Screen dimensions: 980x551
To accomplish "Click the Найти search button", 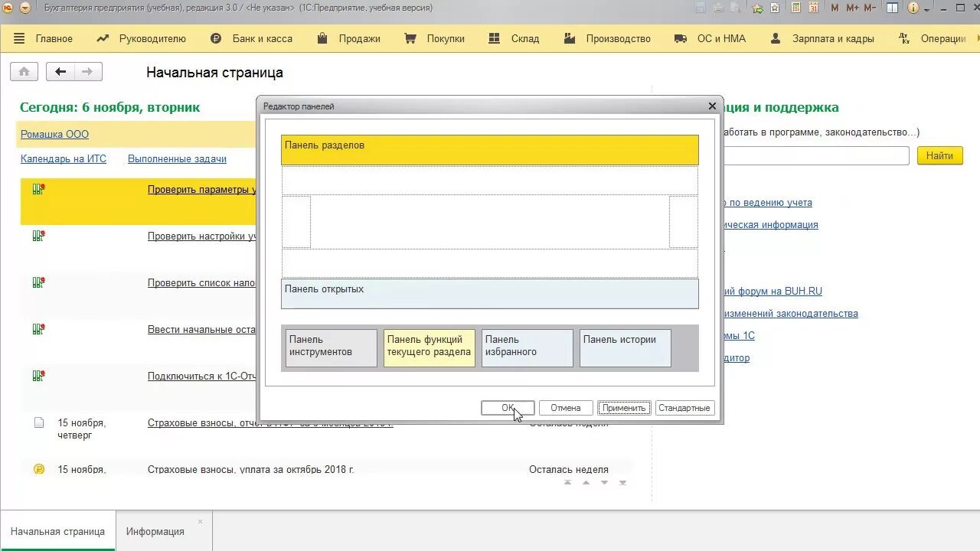I will (939, 155).
